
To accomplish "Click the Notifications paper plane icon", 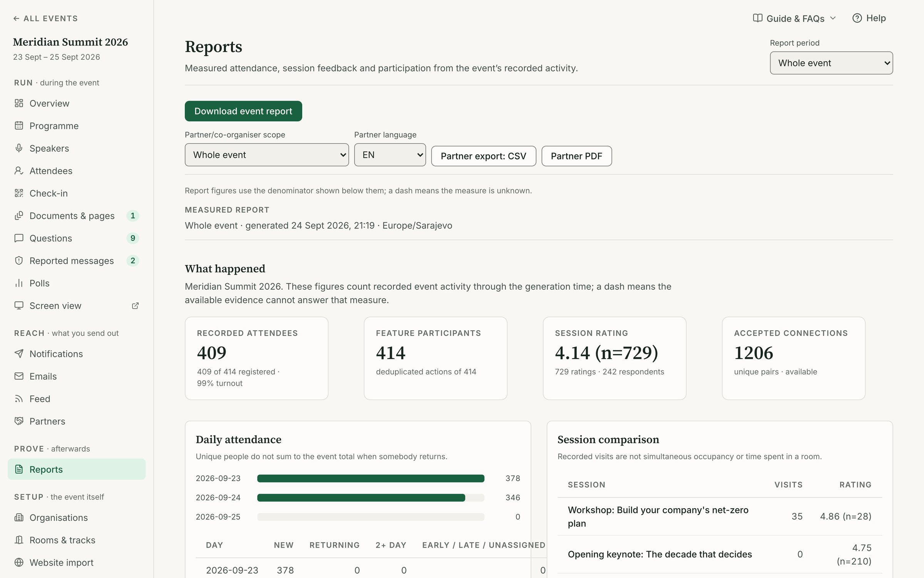I will click(19, 354).
